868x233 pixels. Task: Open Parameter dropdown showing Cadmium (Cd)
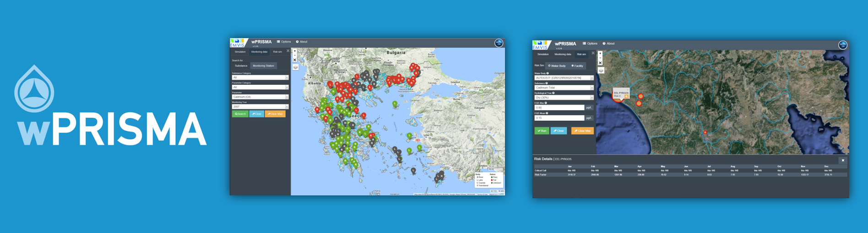click(260, 97)
